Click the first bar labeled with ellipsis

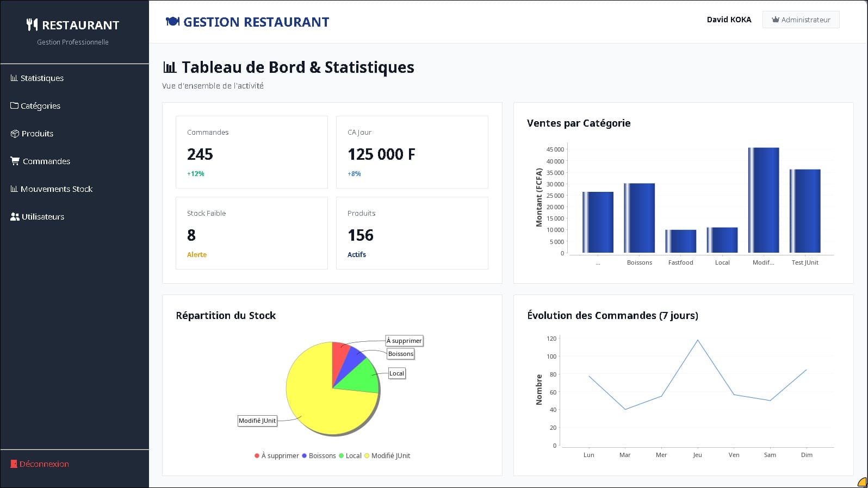[x=598, y=222]
